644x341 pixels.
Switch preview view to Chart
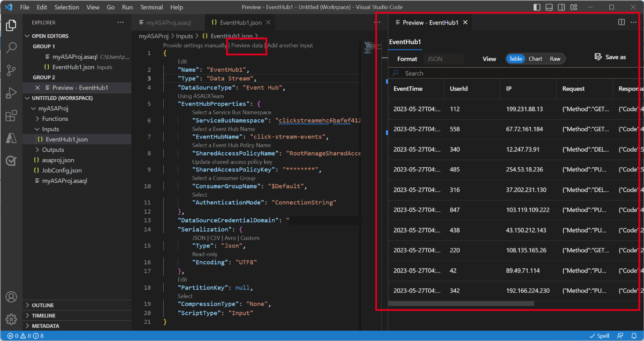click(535, 59)
